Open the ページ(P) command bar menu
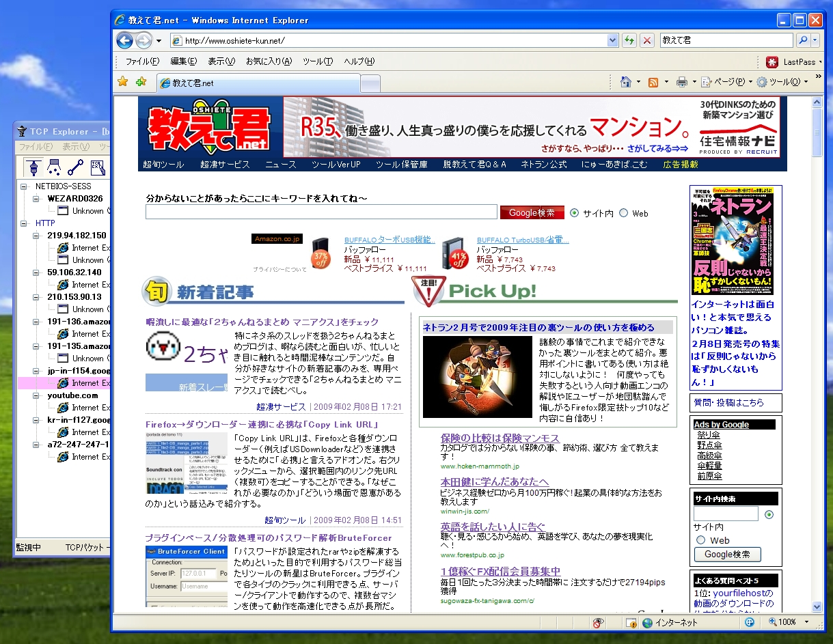833x644 pixels. tap(725, 82)
